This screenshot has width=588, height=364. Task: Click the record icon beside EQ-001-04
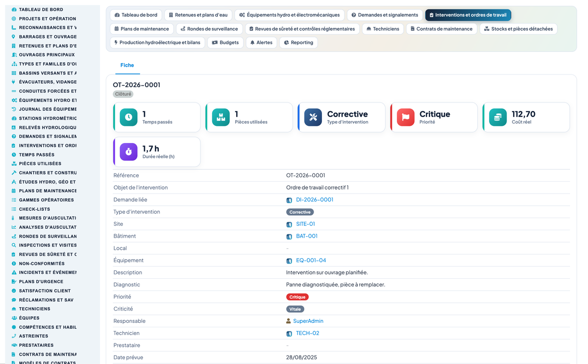click(289, 261)
